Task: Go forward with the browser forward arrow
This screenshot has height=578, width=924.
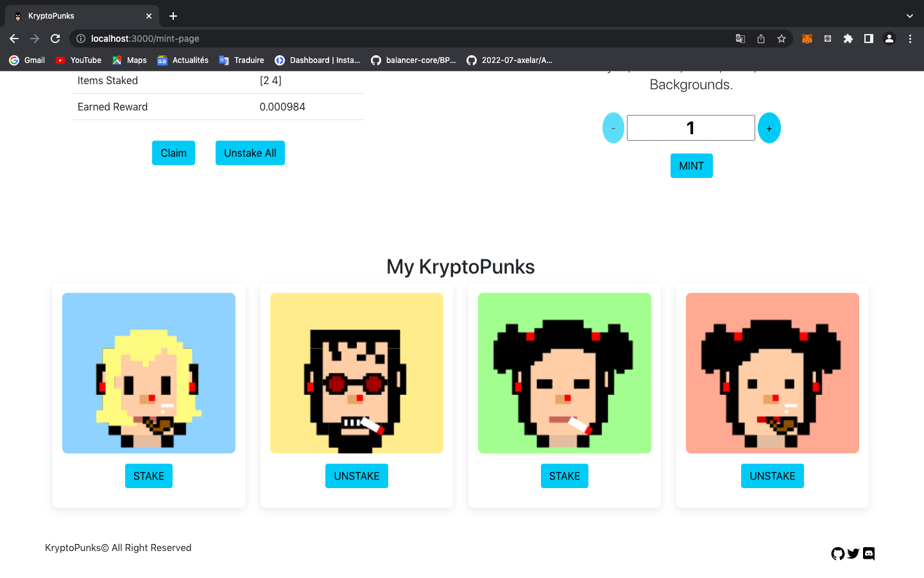Action: click(x=35, y=39)
